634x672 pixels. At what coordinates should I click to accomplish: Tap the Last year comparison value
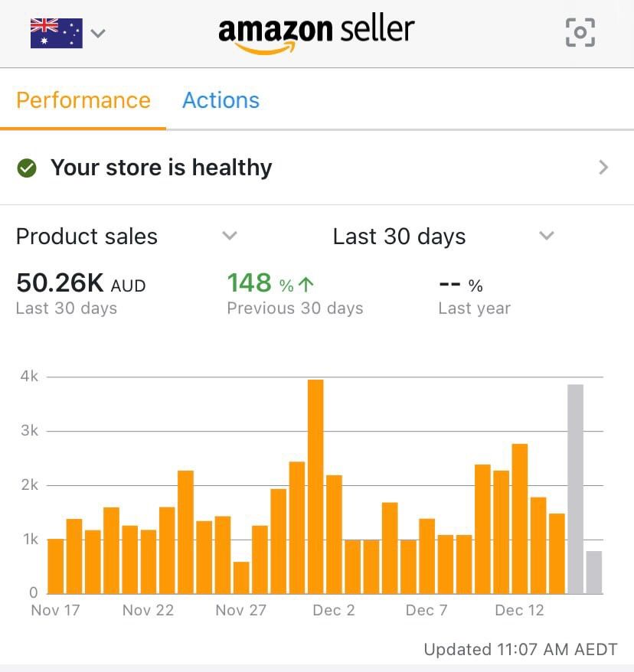coord(460,285)
